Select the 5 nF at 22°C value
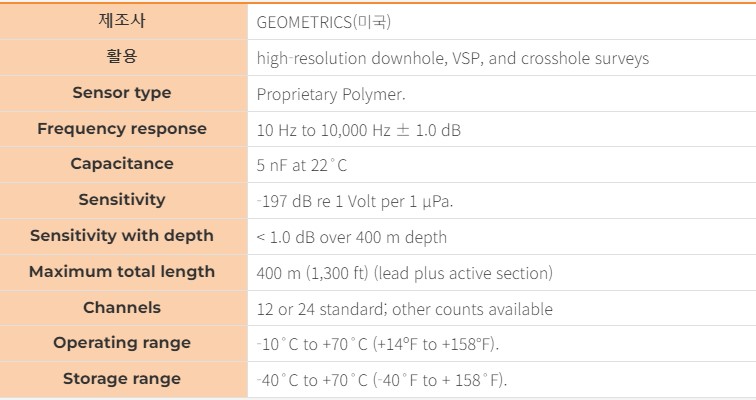 click(302, 166)
